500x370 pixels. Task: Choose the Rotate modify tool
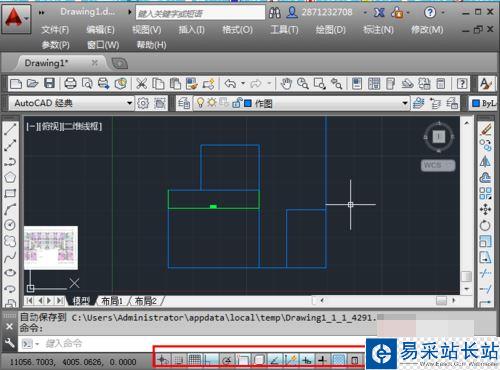pos(486,225)
